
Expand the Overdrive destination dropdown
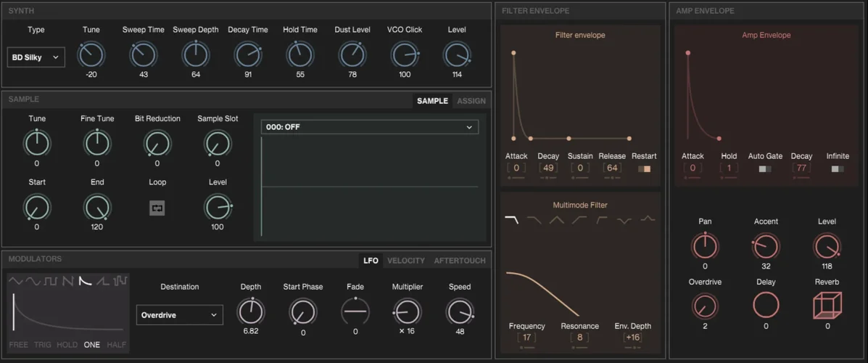click(179, 315)
